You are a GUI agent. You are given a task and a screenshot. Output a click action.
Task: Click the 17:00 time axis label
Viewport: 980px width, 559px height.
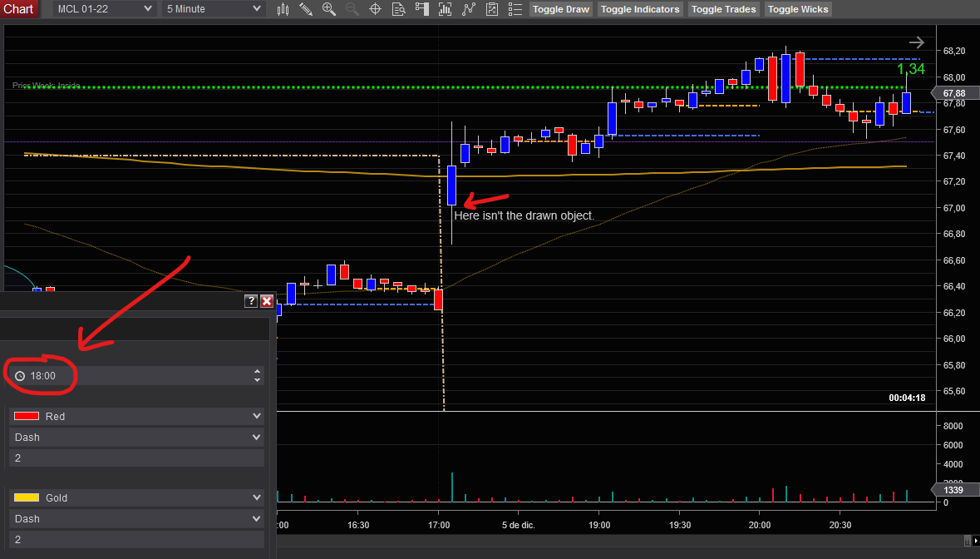439,525
